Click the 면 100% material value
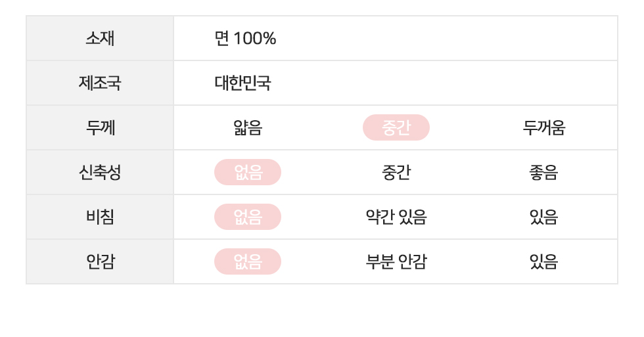The height and width of the screenshot is (337, 644). 245,38
